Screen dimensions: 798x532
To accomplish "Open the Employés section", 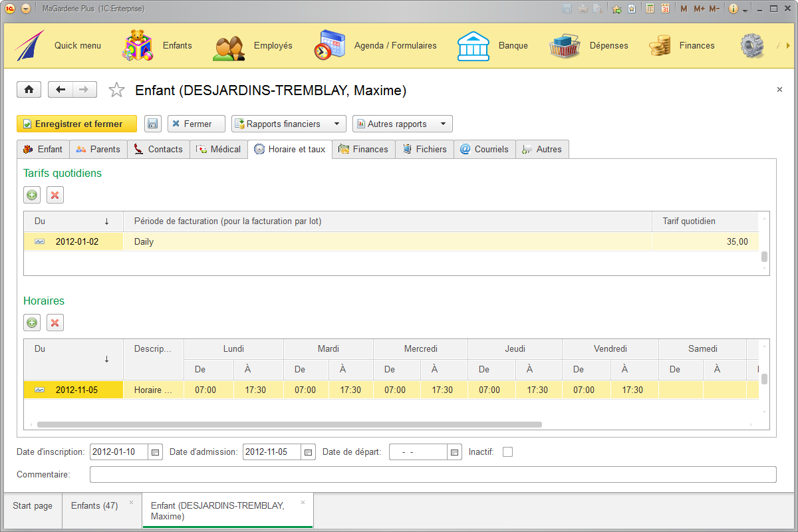I will click(x=271, y=45).
